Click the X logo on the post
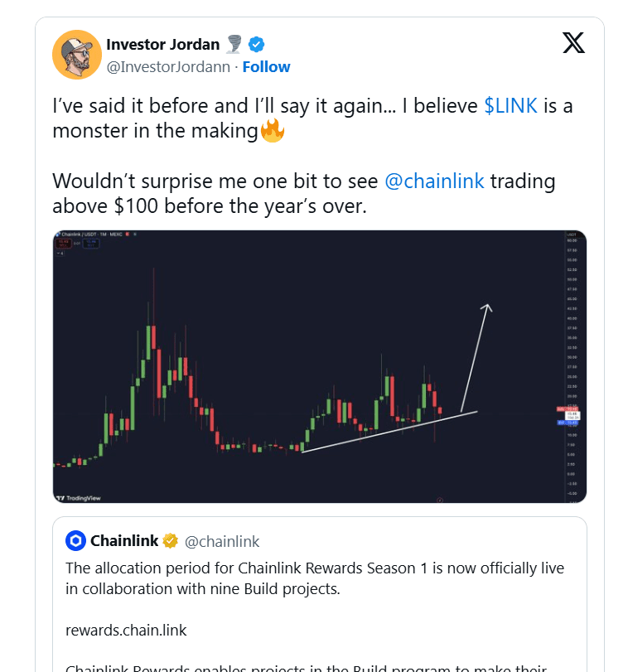Image resolution: width=628 pixels, height=672 pixels. click(573, 44)
